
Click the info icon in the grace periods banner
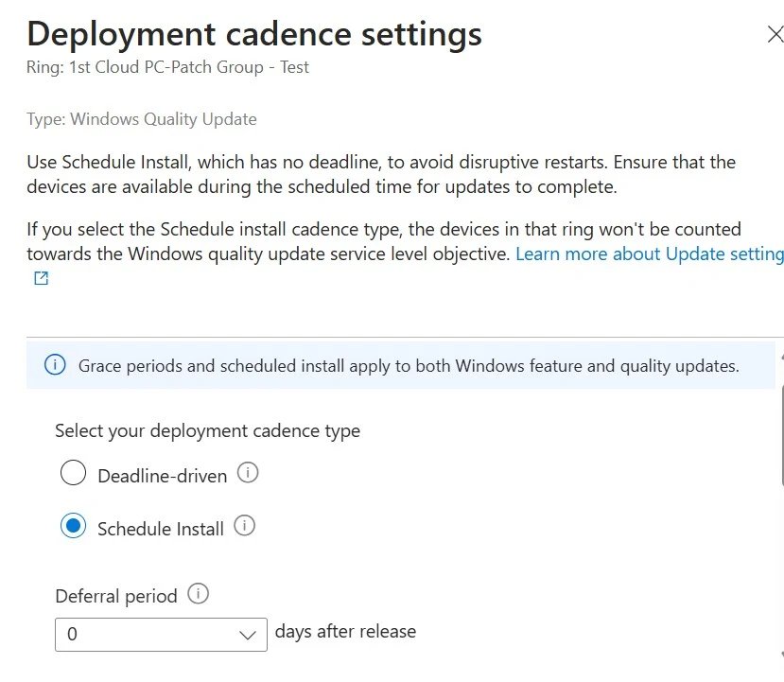(x=55, y=364)
